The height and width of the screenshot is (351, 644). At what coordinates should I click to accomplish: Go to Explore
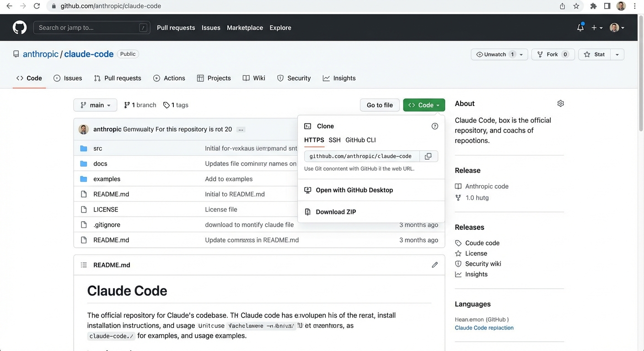pyautogui.click(x=280, y=28)
